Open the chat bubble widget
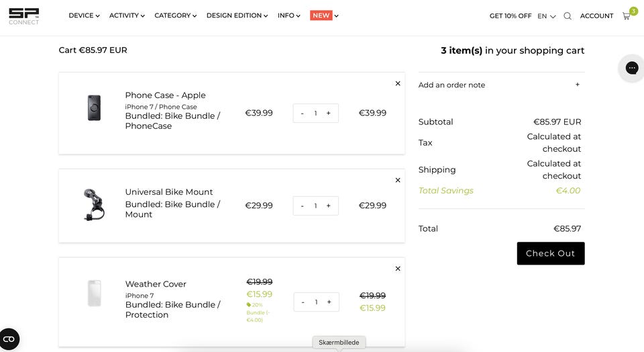This screenshot has height=352, width=644. coord(631,68)
